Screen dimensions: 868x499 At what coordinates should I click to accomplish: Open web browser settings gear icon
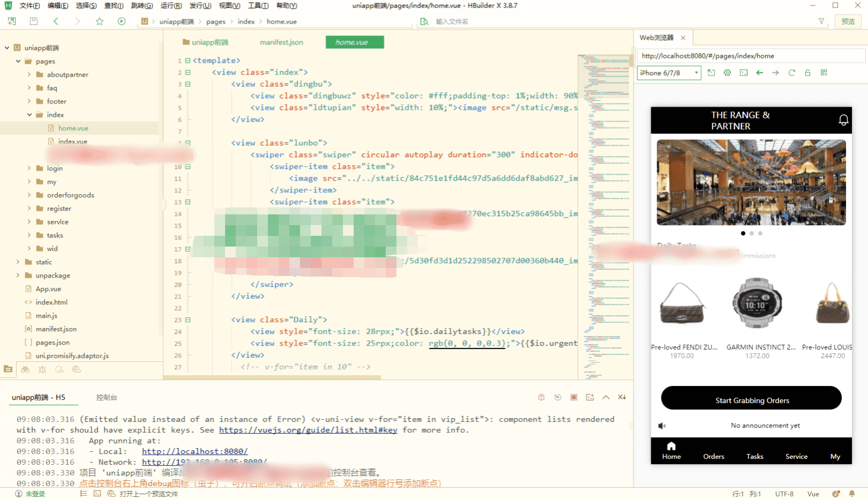coord(727,73)
